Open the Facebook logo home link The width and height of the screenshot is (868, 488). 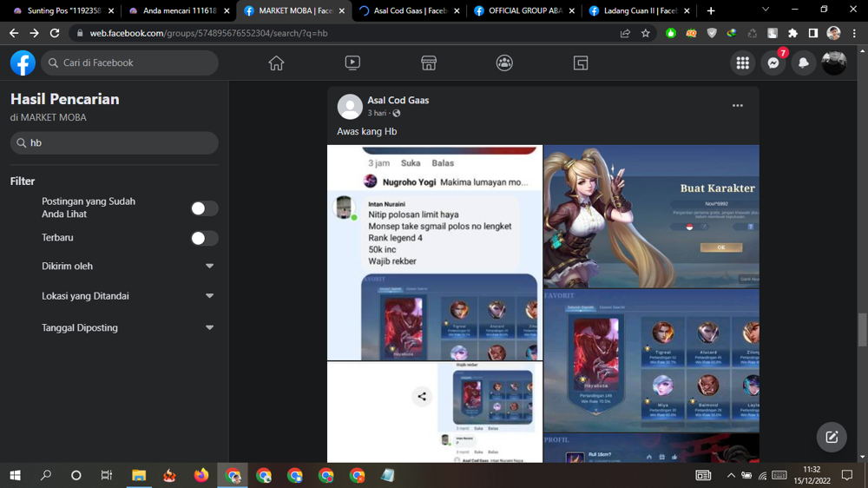pos(23,63)
